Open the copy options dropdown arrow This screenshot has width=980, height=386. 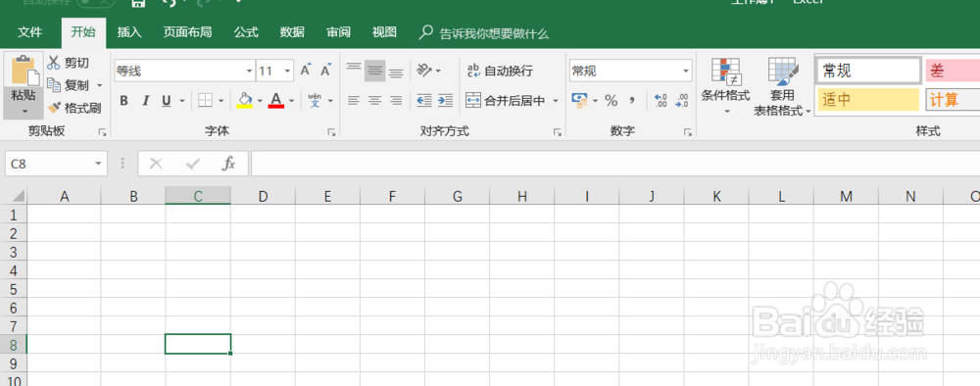tap(100, 85)
